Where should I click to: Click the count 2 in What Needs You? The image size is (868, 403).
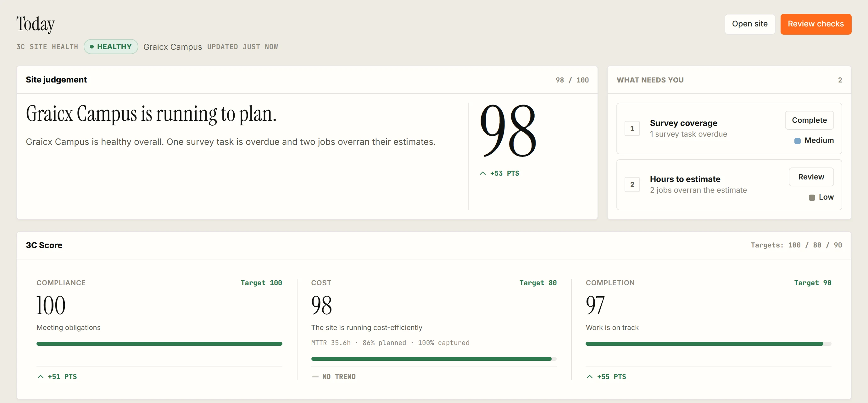click(x=840, y=80)
